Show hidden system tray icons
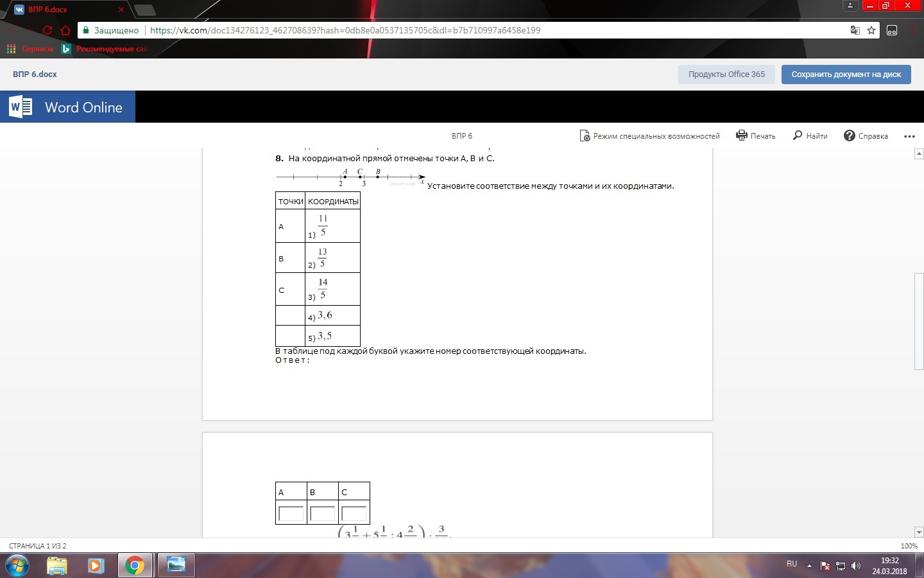Image resolution: width=924 pixels, height=578 pixels. (x=809, y=566)
